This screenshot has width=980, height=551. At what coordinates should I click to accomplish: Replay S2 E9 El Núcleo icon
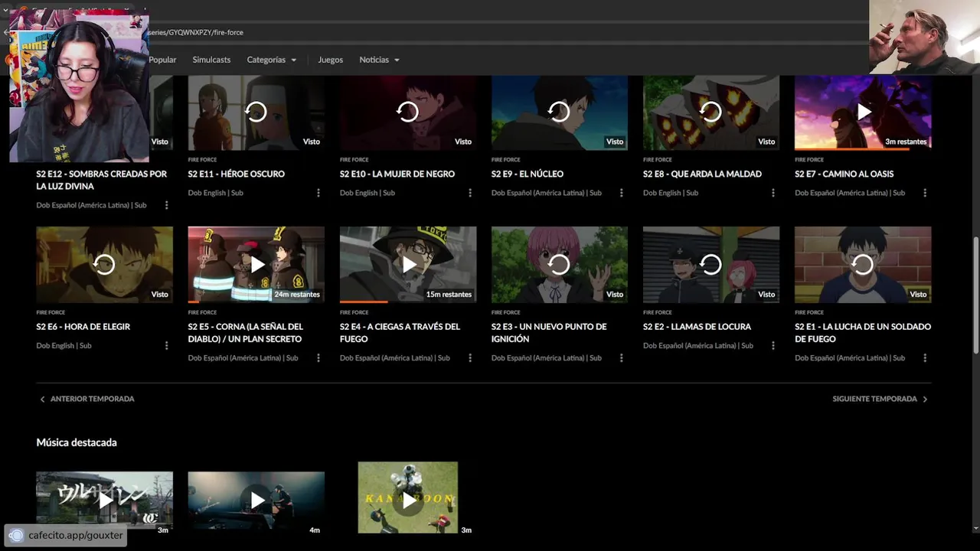click(x=559, y=112)
